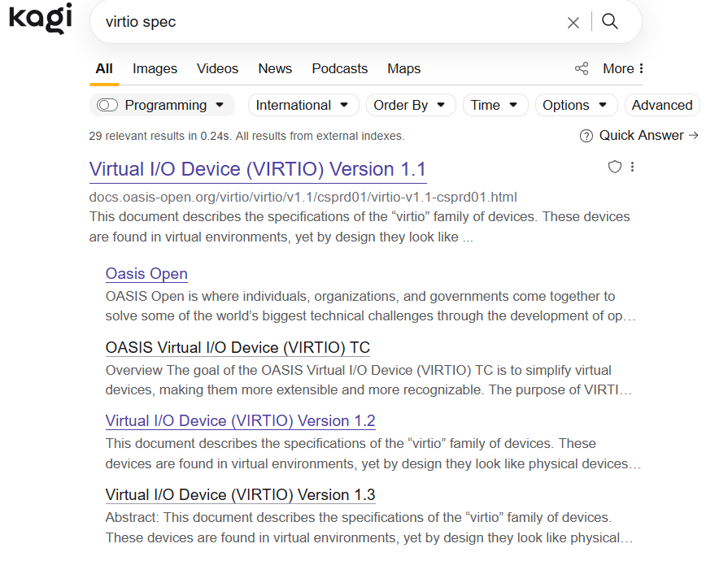
Task: Expand the Time filter dropdown
Action: (495, 105)
